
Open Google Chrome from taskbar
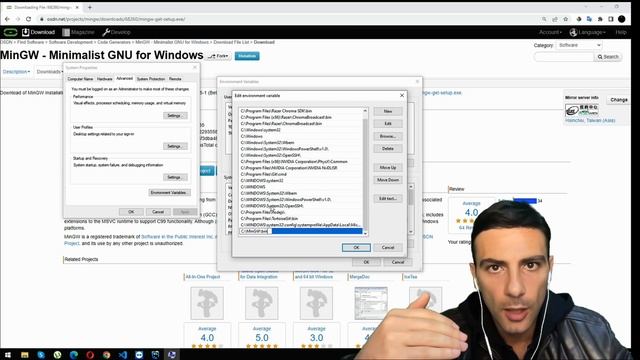tap(106, 354)
